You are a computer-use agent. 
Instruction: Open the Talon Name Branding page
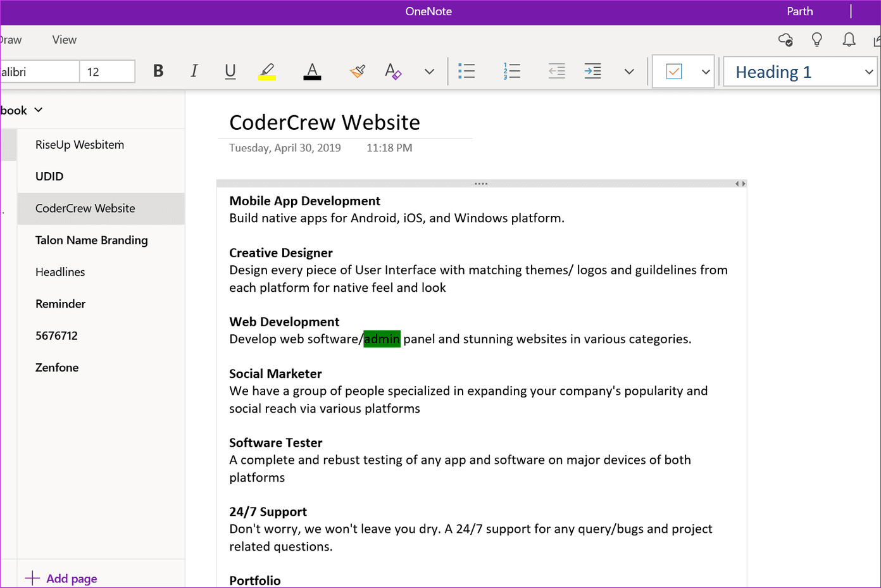tap(101, 241)
